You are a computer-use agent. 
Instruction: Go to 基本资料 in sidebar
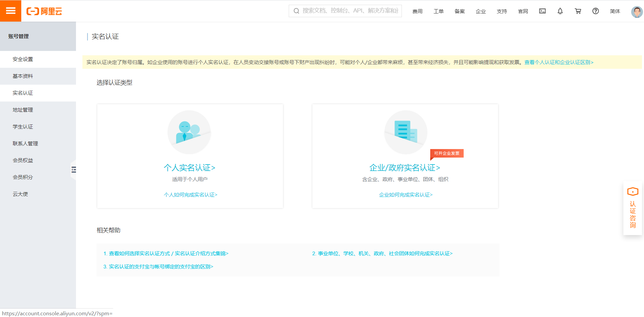pos(38,76)
